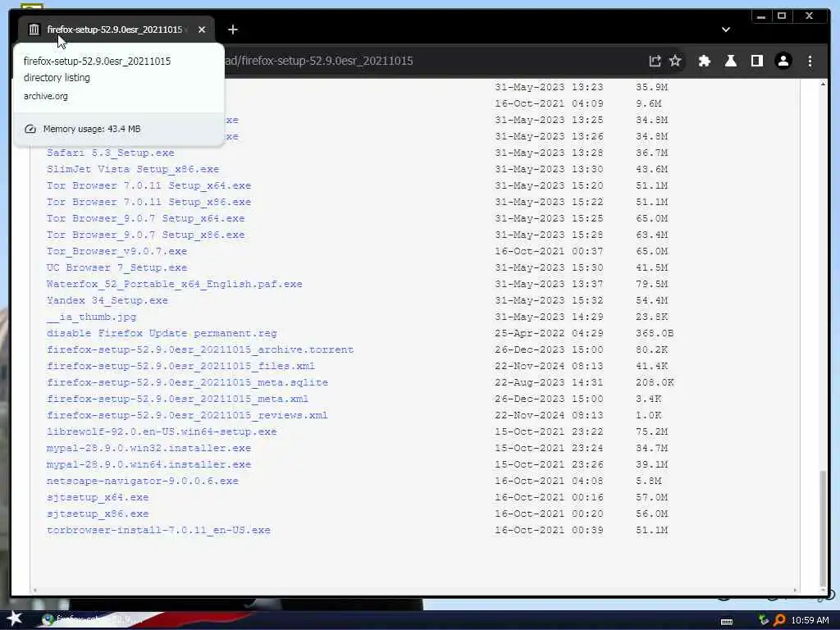
Task: Download the _archive.torrent file
Action: (200, 349)
